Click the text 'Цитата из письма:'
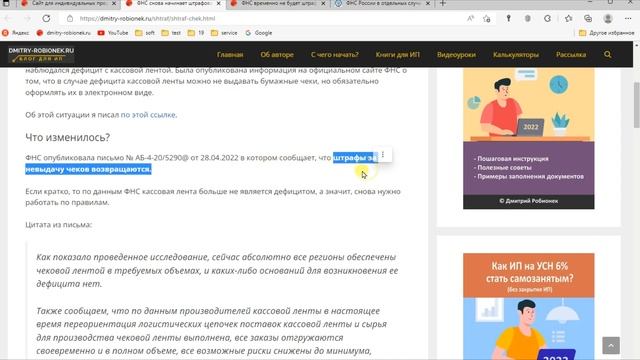This screenshot has width=640, height=360. pyautogui.click(x=58, y=224)
